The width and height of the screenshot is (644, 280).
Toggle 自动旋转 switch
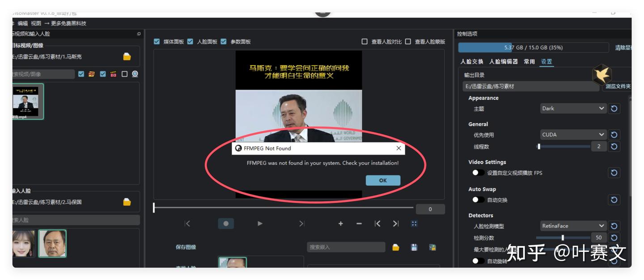click(478, 261)
